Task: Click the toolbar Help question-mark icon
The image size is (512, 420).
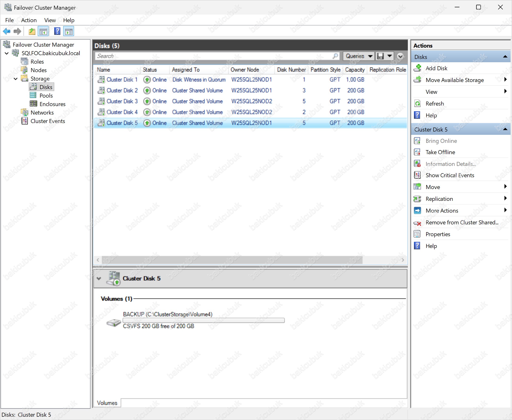Action: tap(57, 31)
